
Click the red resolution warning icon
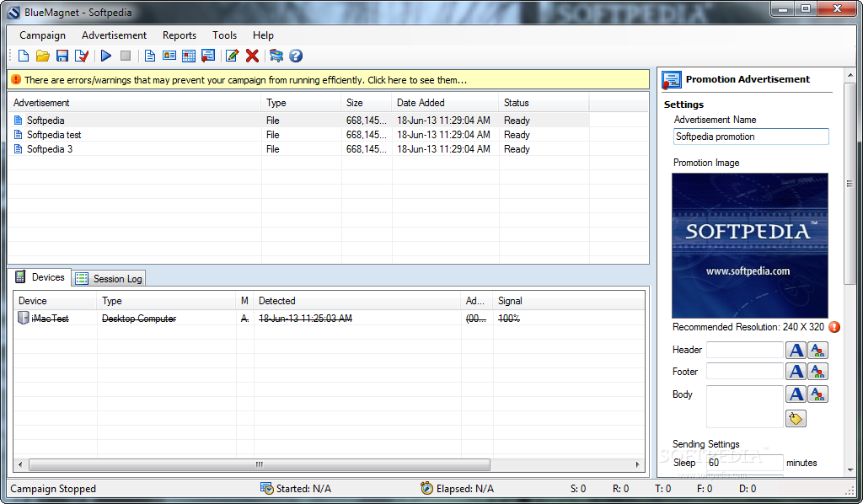tap(834, 327)
